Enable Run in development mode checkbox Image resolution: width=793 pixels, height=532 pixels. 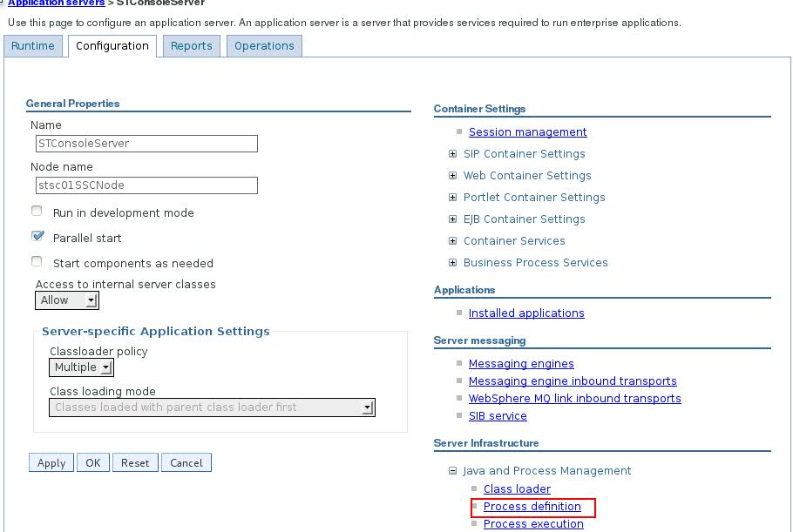click(37, 212)
